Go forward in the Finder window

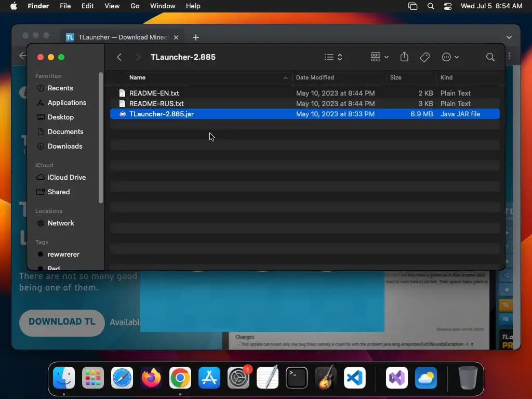coord(138,57)
